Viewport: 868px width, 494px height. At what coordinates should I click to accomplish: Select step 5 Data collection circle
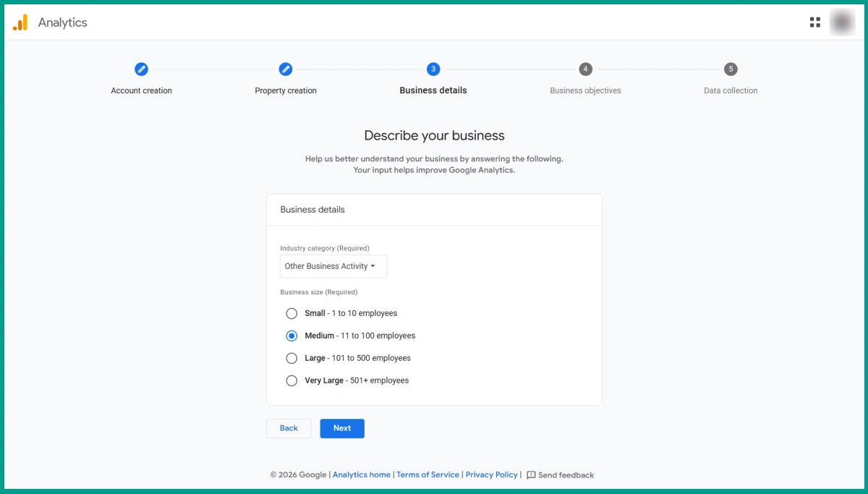click(x=730, y=69)
